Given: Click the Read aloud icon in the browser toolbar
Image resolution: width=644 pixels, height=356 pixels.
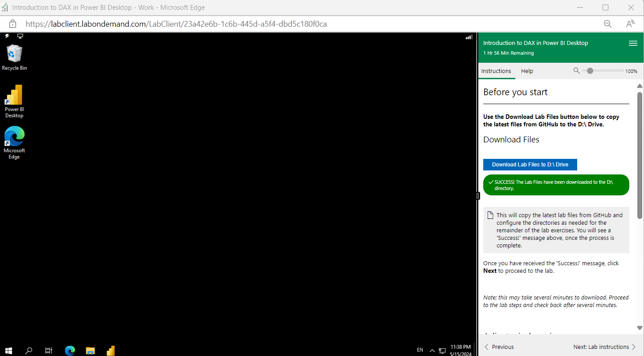Looking at the screenshot, I should [x=630, y=24].
